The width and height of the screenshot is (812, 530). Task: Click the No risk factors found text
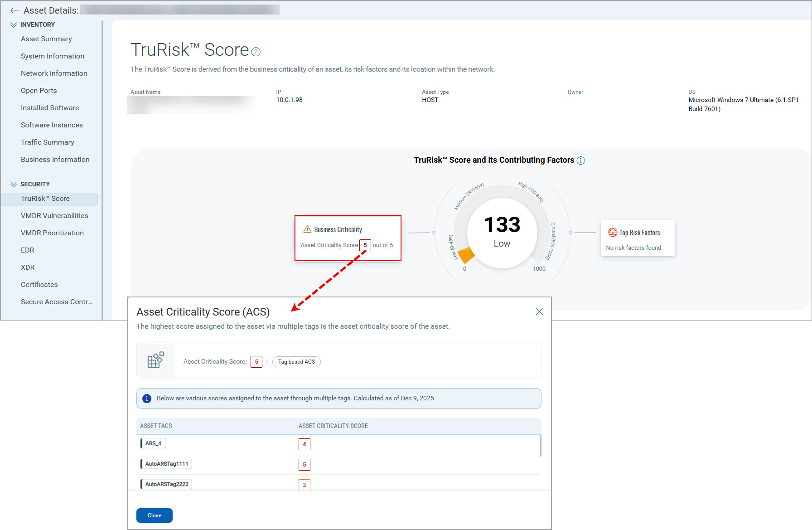634,248
